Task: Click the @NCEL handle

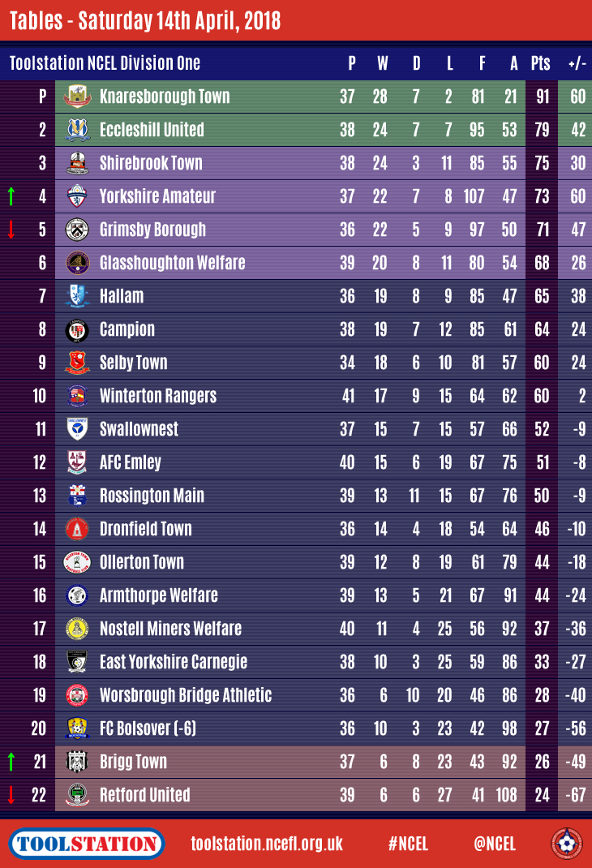Action: click(495, 844)
